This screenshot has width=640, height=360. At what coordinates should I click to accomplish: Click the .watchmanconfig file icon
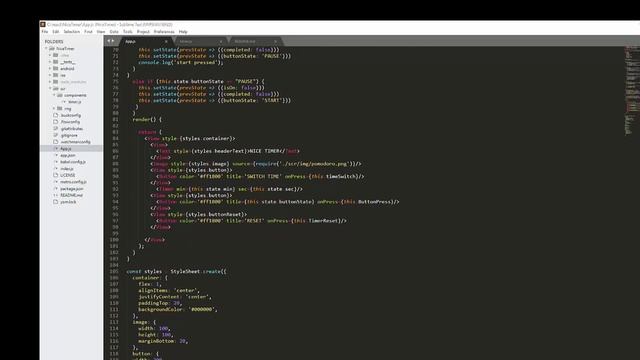pos(56,142)
